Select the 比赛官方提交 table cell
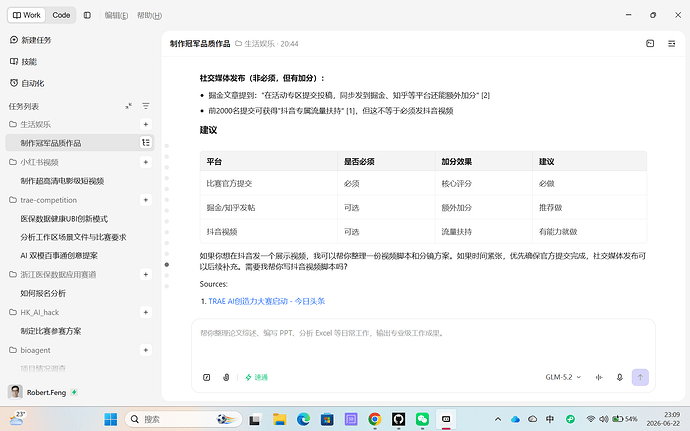690x431 pixels. [268, 184]
